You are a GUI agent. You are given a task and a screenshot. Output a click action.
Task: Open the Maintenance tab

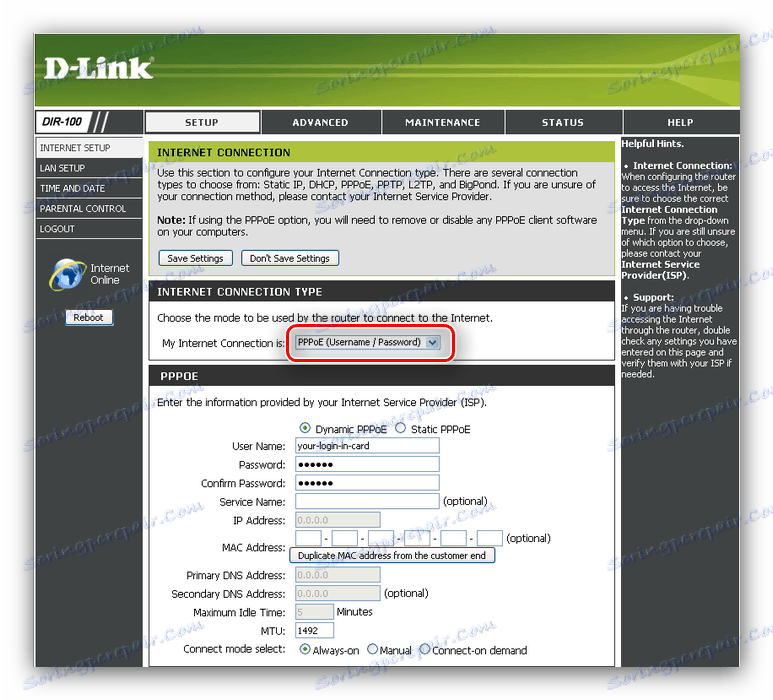(x=443, y=122)
